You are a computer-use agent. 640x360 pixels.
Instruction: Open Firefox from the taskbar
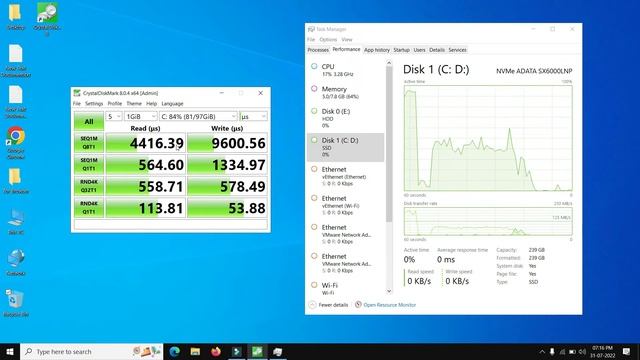pyautogui.click(x=216, y=351)
